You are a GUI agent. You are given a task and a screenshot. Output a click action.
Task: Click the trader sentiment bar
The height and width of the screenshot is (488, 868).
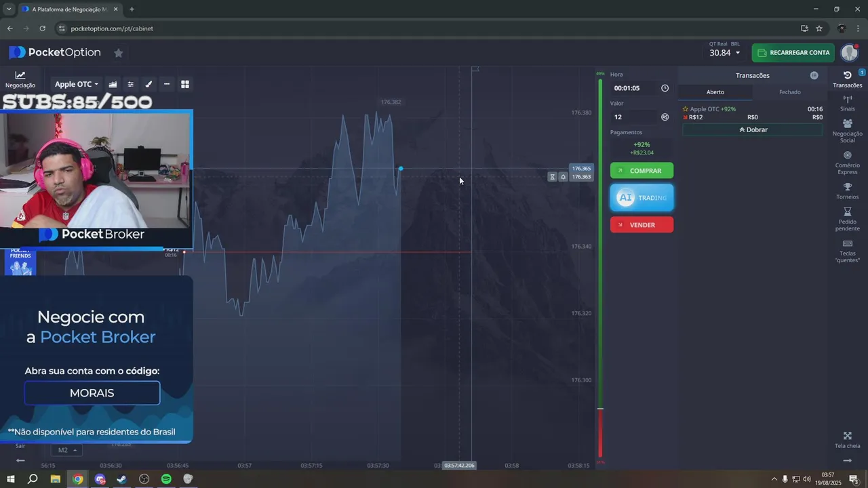(x=600, y=268)
